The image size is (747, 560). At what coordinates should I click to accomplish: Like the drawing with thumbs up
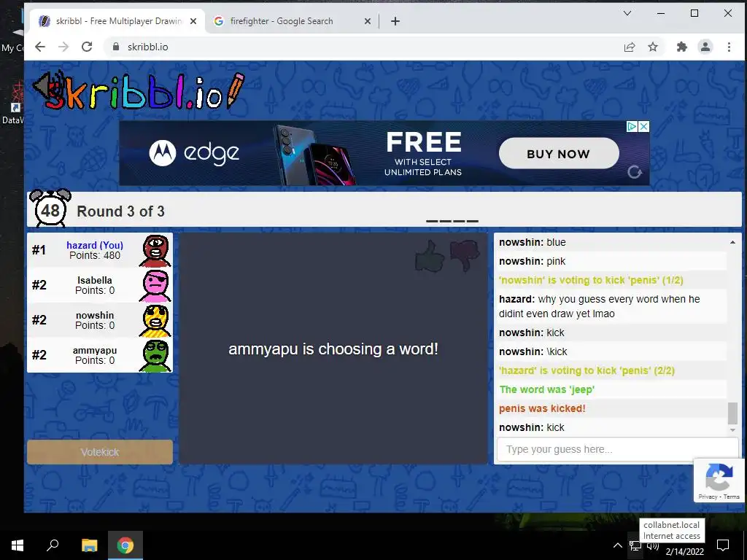click(430, 256)
